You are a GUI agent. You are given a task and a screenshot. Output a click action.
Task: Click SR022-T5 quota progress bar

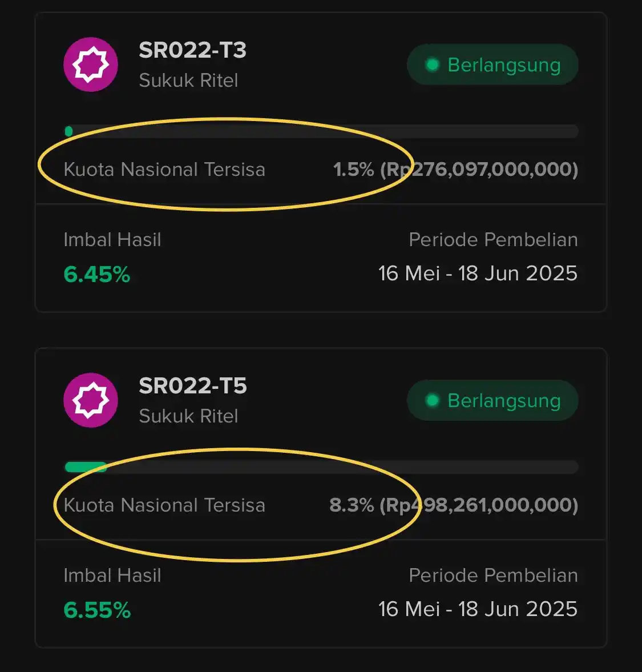(x=321, y=466)
